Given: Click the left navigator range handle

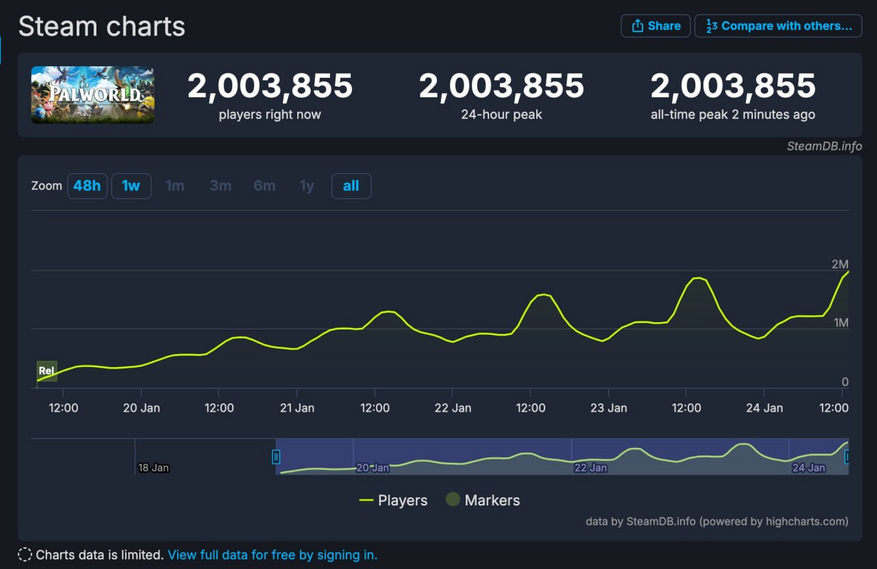Looking at the screenshot, I should tap(276, 457).
